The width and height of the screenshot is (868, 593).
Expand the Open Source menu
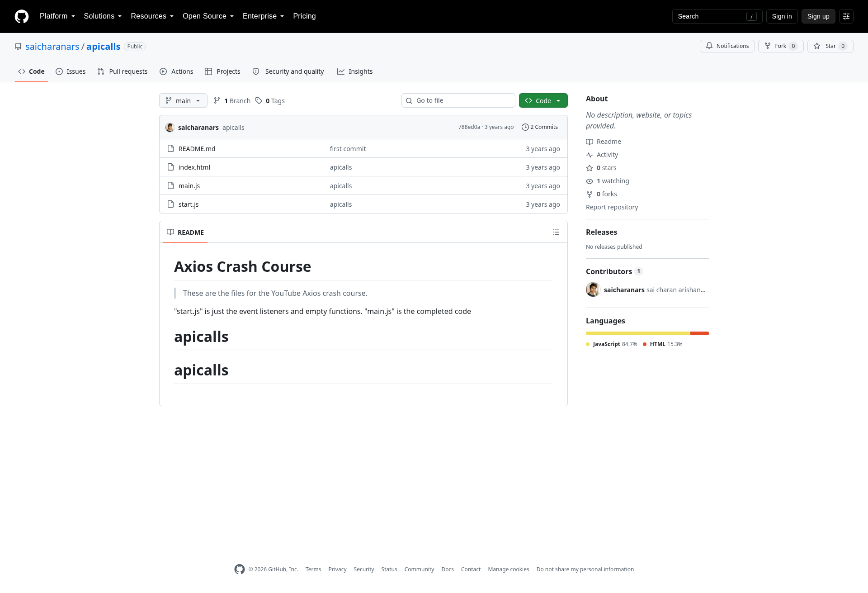tap(208, 16)
